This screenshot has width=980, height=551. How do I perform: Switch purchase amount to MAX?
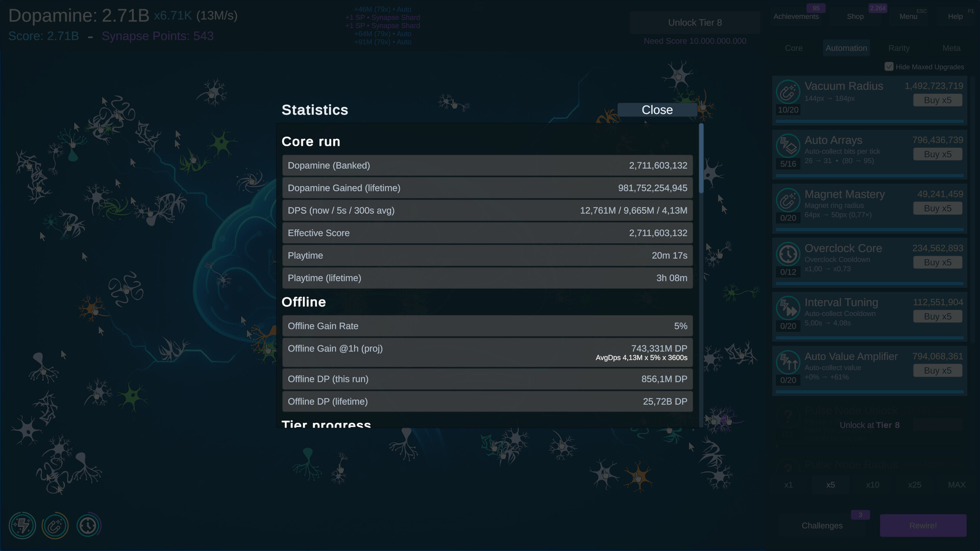(x=957, y=485)
